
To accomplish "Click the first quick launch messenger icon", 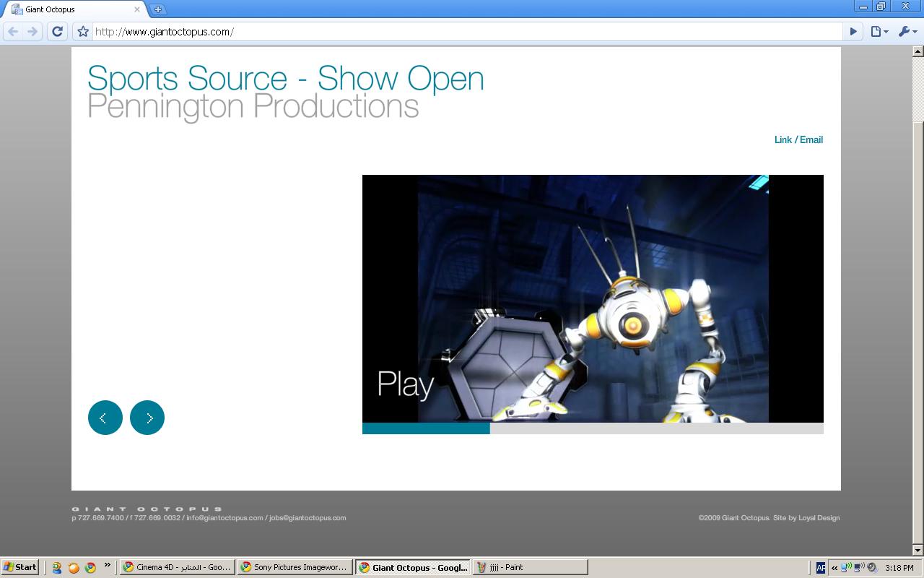I will (57, 568).
